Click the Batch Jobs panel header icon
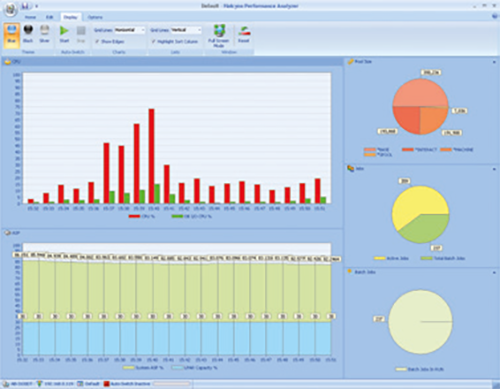Viewport: 500px width, 389px height. point(350,271)
